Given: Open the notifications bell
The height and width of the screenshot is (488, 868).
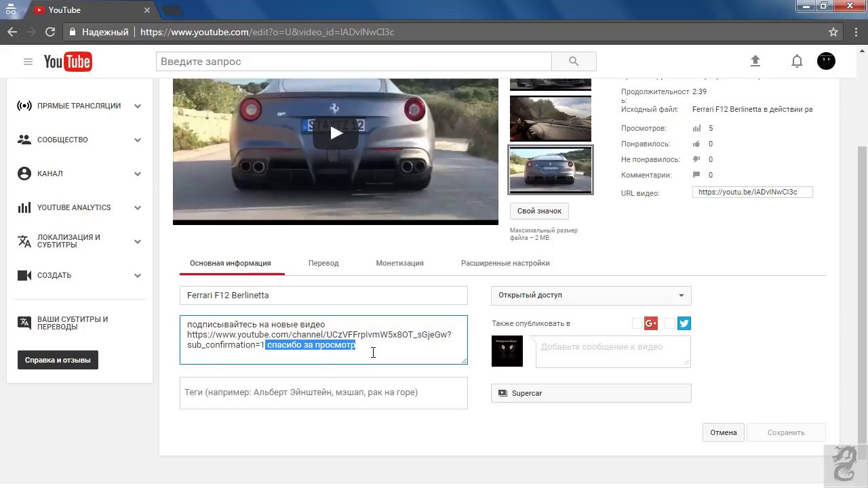Looking at the screenshot, I should 797,62.
